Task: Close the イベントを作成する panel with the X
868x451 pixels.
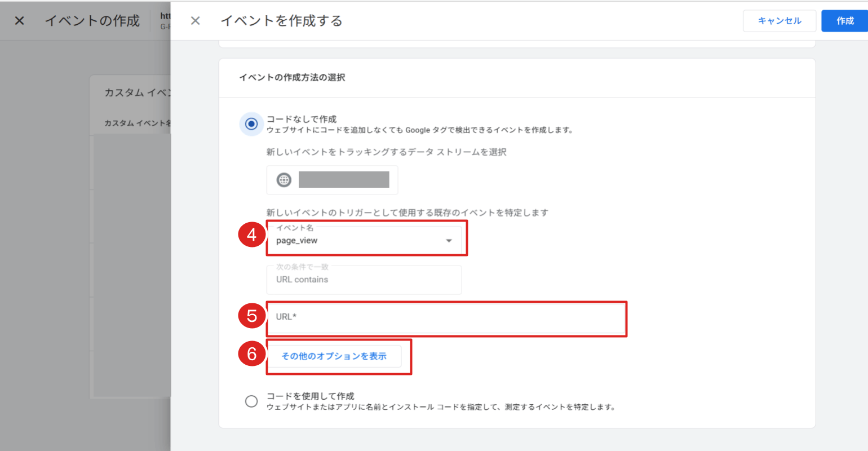Action: pyautogui.click(x=195, y=20)
